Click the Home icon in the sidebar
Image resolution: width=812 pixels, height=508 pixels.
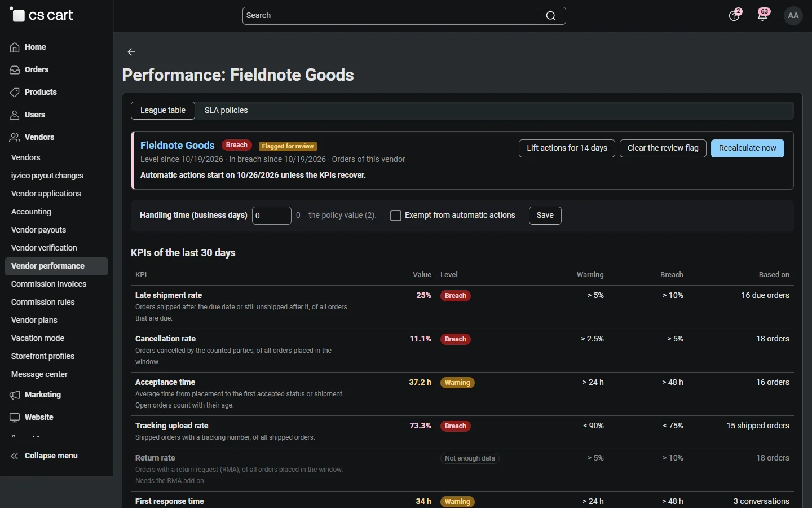click(15, 47)
